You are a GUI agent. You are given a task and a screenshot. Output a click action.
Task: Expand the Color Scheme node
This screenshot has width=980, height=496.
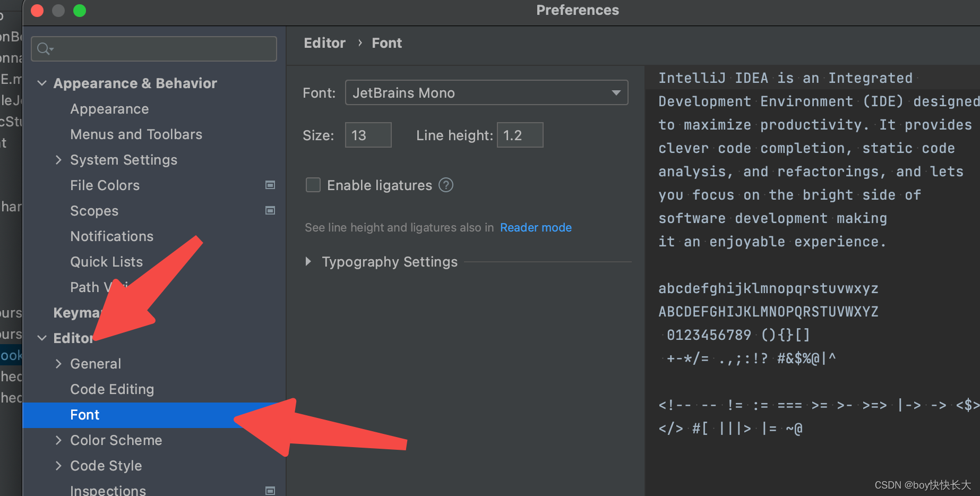[58, 440]
